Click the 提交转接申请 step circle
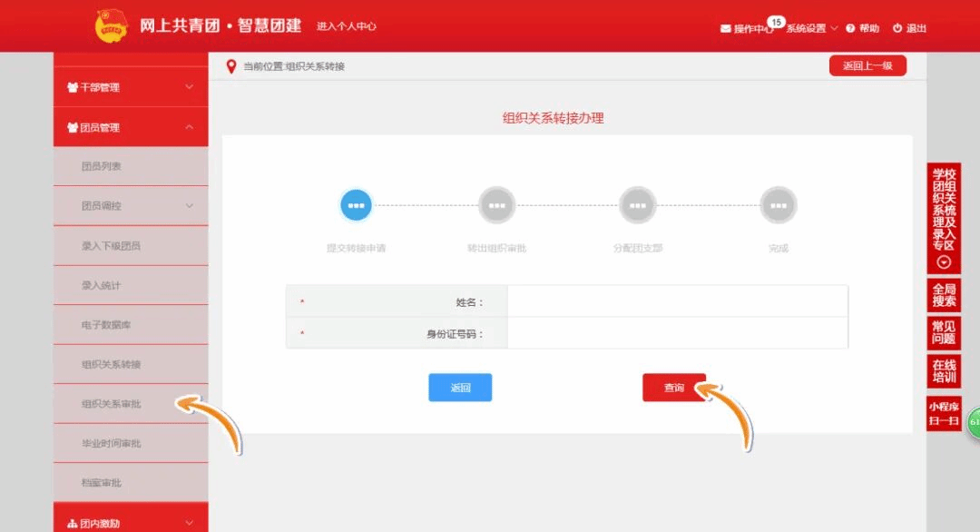980x532 pixels. click(356, 205)
